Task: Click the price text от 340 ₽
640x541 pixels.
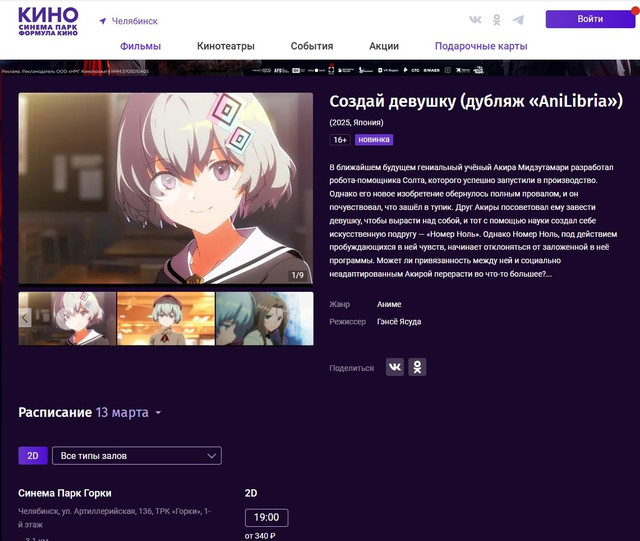Action: pyautogui.click(x=260, y=536)
